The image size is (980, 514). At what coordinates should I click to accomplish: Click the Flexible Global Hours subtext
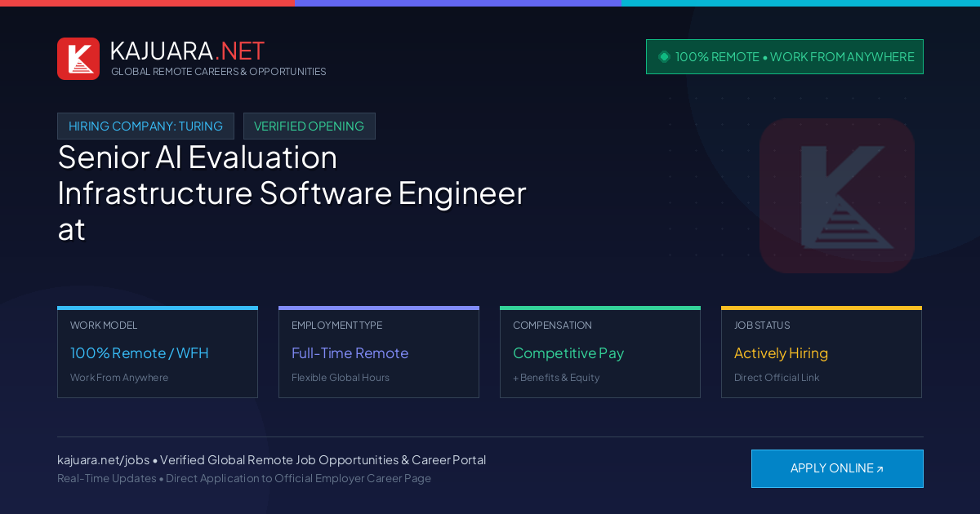pos(341,378)
